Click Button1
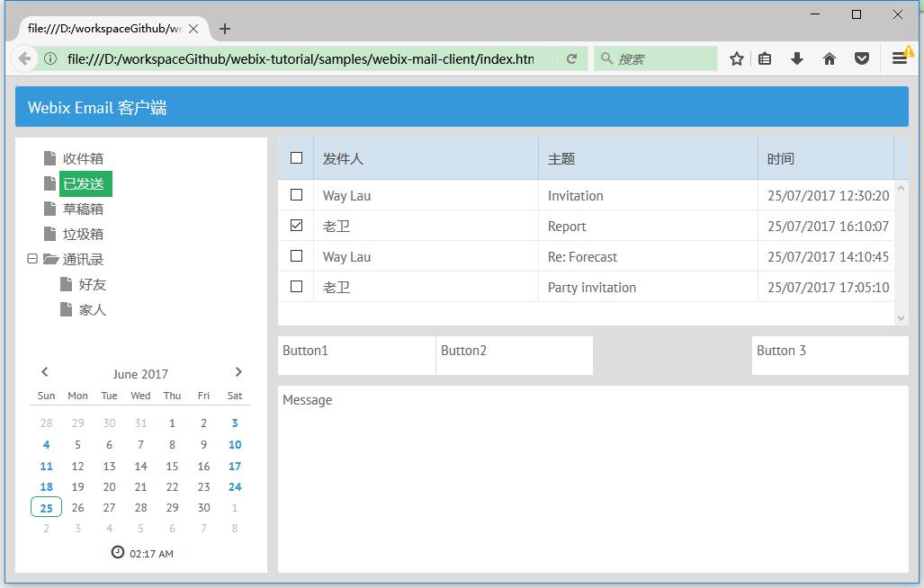 point(356,355)
